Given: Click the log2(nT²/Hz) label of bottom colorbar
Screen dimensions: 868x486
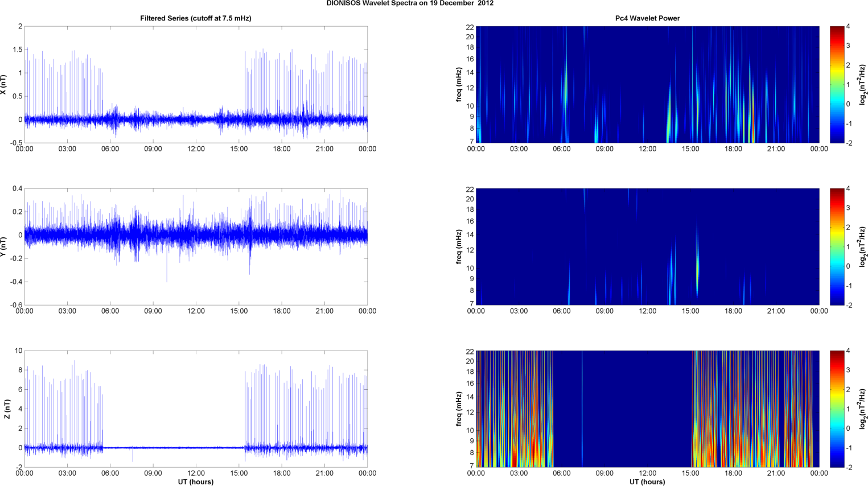Looking at the screenshot, I should [x=863, y=409].
